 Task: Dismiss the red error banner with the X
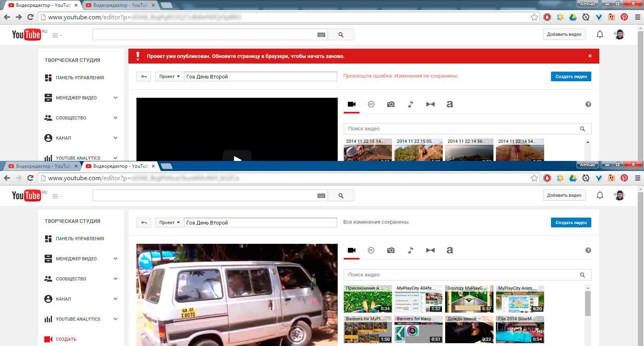tap(590, 56)
